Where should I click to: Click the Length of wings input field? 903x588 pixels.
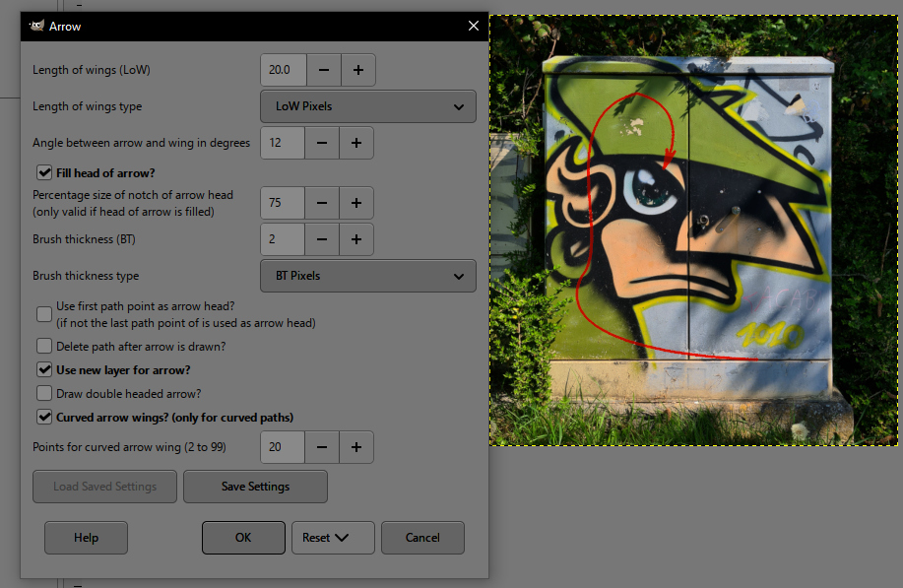pos(284,70)
